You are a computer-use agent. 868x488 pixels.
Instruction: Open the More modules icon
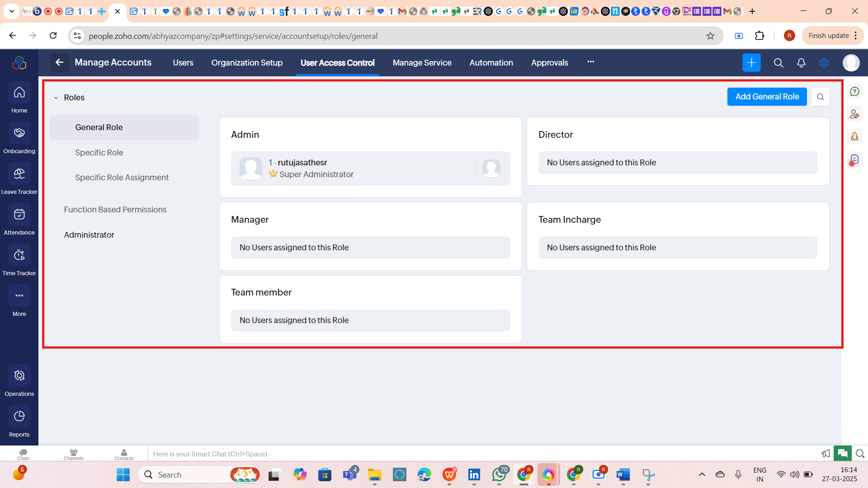tap(19, 296)
